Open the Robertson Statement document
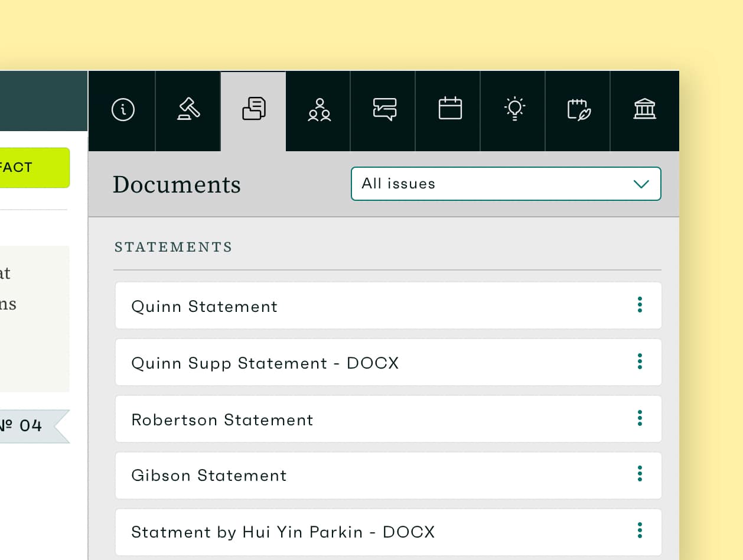743x560 pixels. point(222,419)
